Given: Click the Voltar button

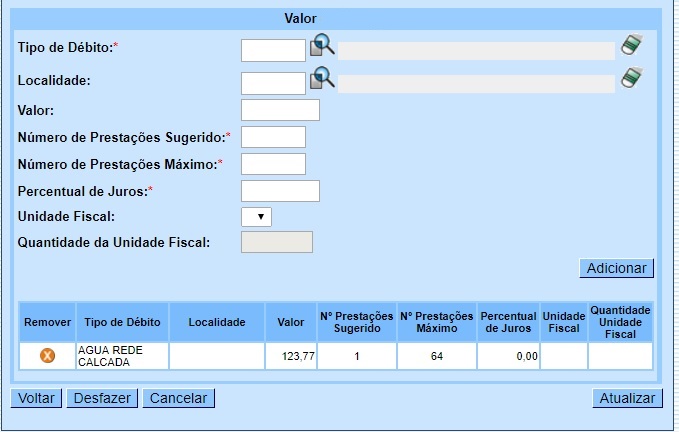Looking at the screenshot, I should (x=36, y=398).
